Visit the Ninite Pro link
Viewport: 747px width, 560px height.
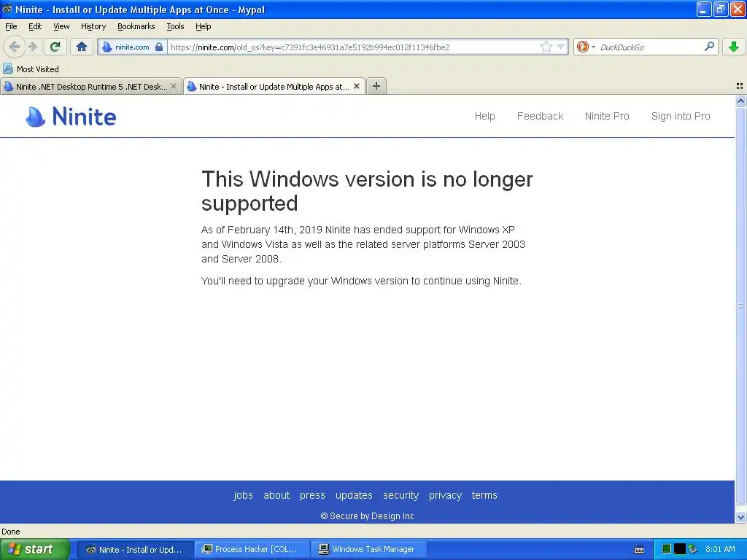[607, 116]
